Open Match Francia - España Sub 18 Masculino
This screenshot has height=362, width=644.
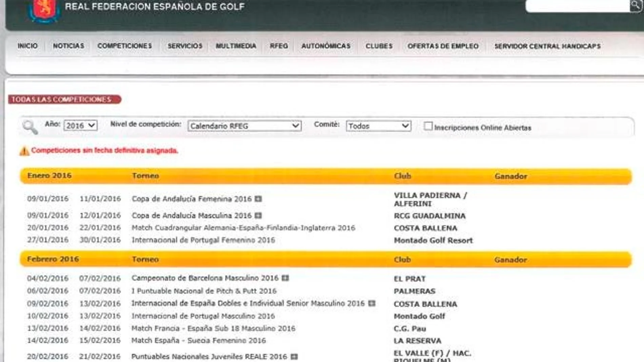(x=214, y=328)
